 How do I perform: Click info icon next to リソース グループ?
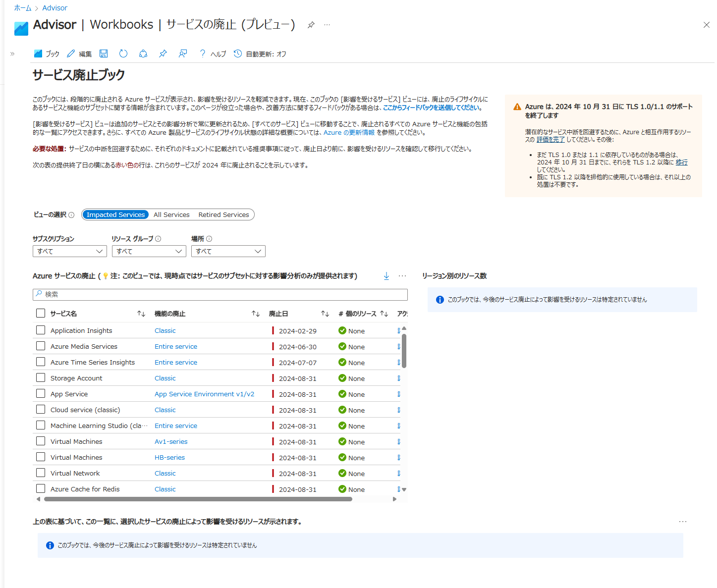158,239
